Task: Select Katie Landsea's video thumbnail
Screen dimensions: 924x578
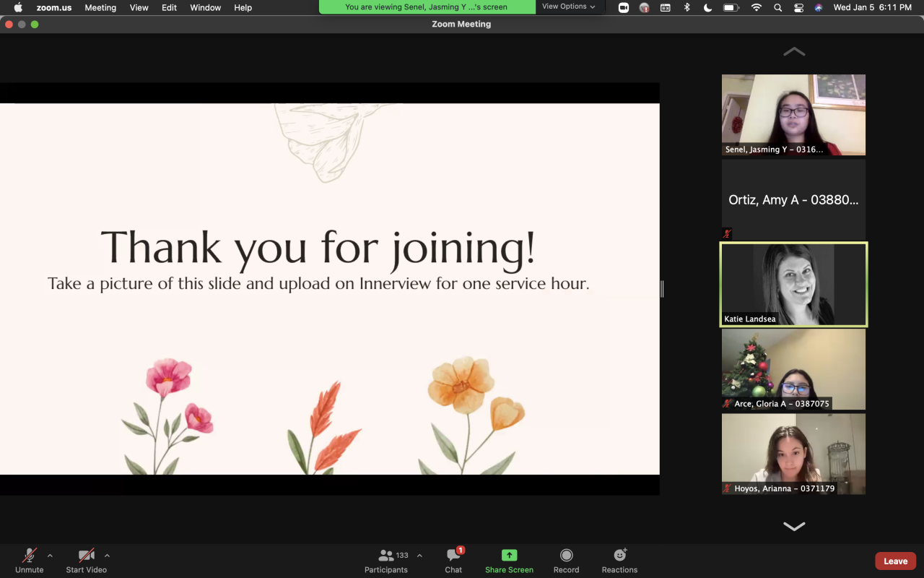Action: (x=793, y=285)
